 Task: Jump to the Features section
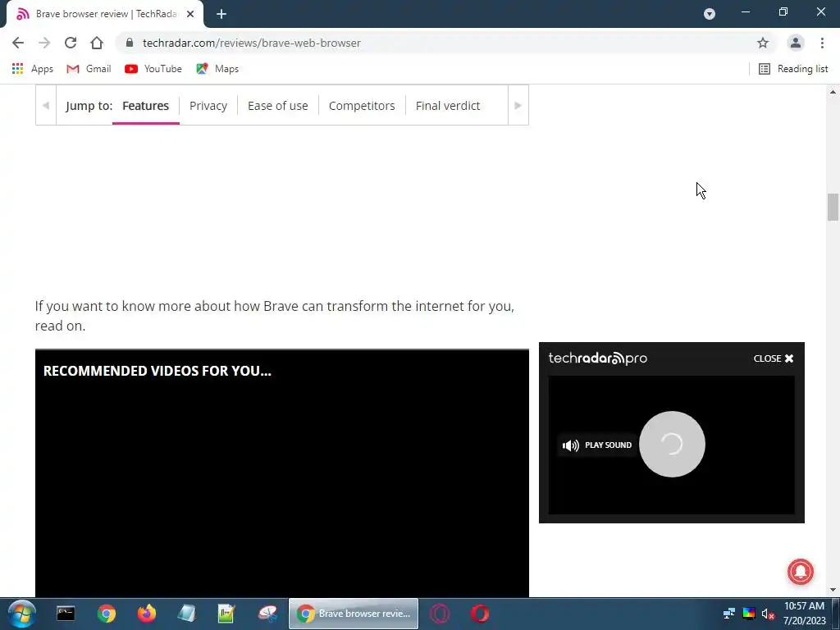(x=146, y=106)
